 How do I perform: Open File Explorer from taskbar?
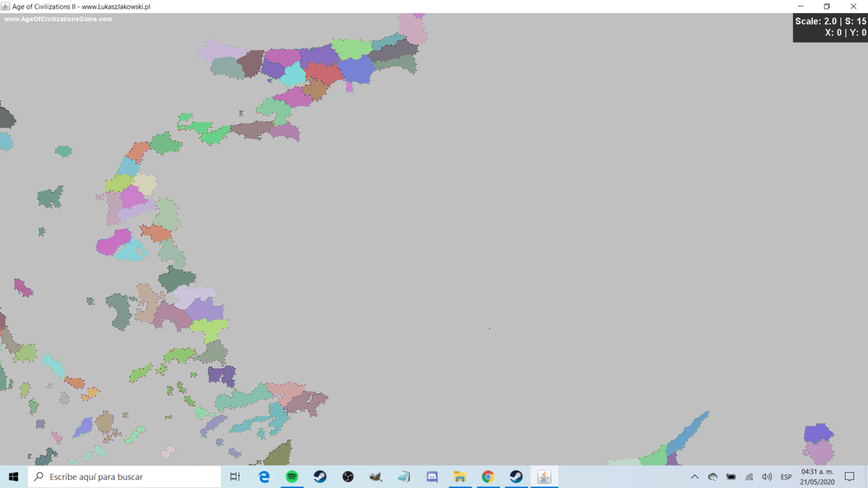click(x=460, y=476)
